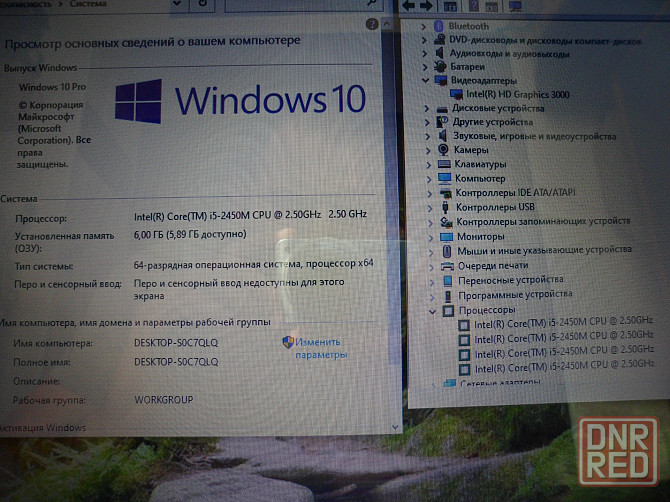Click the Изменить параметры link
Screen dimensions: 670x502
click(318, 348)
